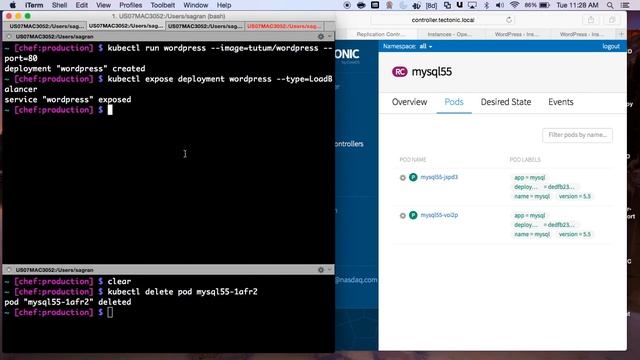
Task: Open the View menu
Action: [x=103, y=5]
